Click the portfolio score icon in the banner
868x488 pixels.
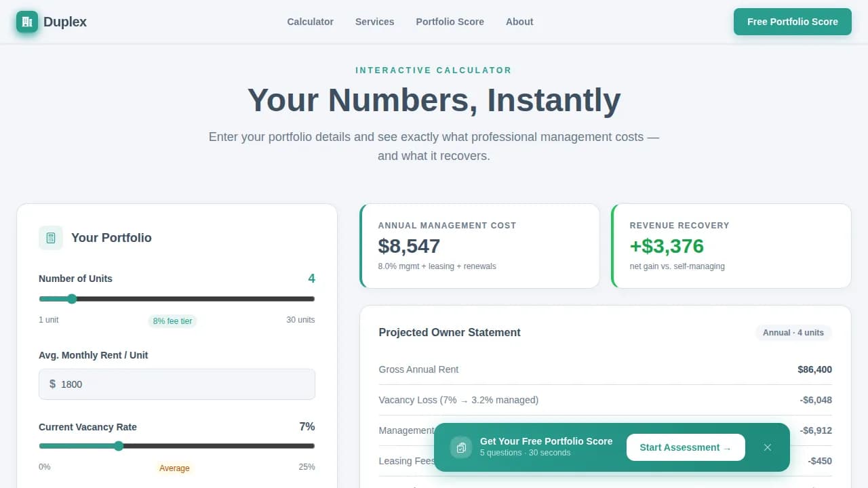[460, 447]
